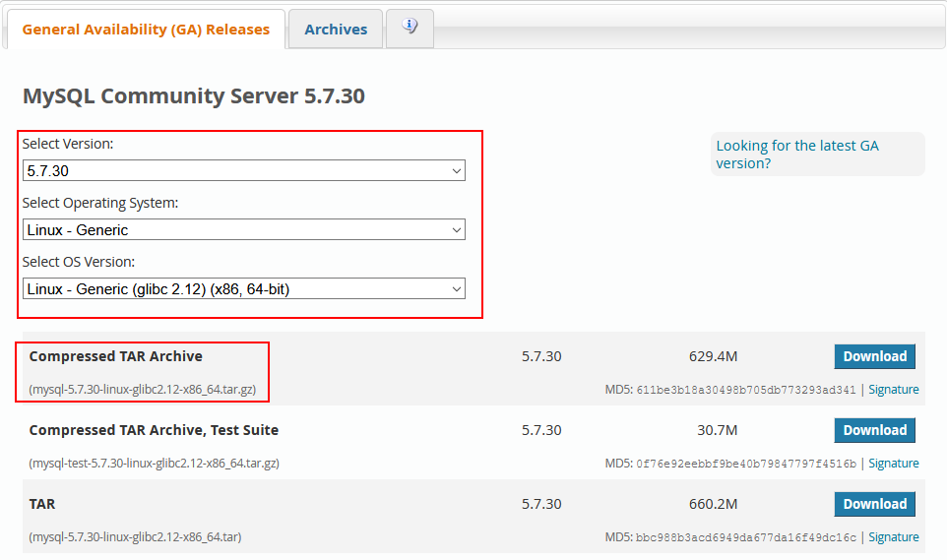Click the 660.2M file size value
Image resolution: width=947 pixels, height=560 pixels.
(714, 504)
